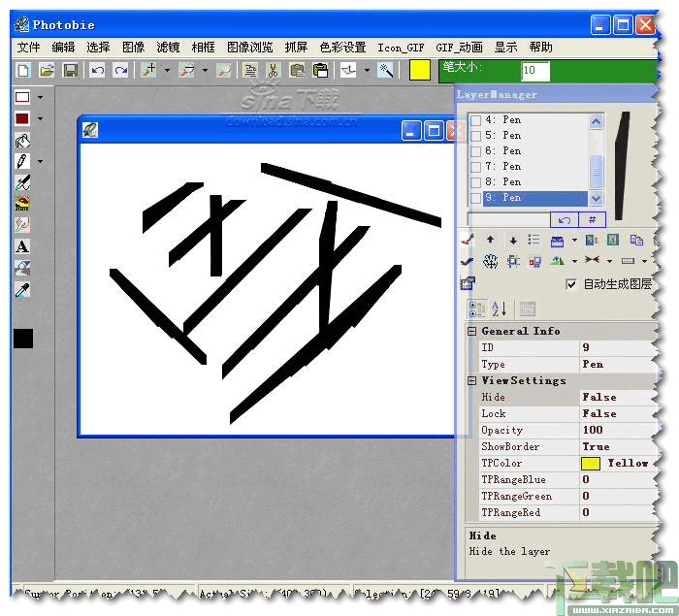679x616 pixels.
Task: Open dropdown next to zoom-out brush tool
Action: 205,70
